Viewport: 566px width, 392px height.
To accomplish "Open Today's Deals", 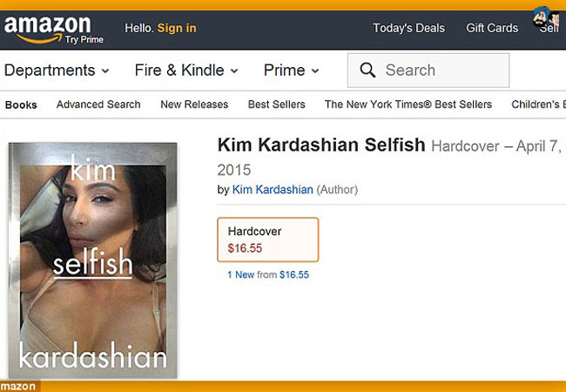I will [408, 28].
